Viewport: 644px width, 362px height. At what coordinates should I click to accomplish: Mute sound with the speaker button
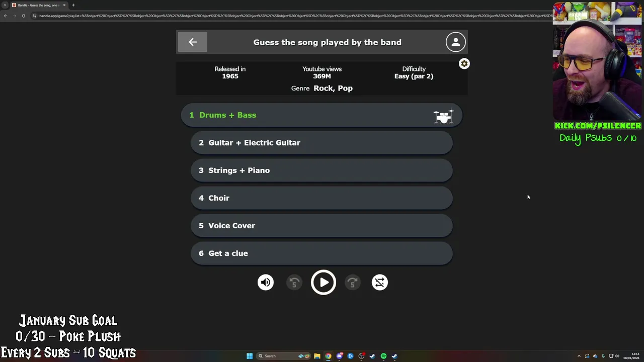[266, 282]
